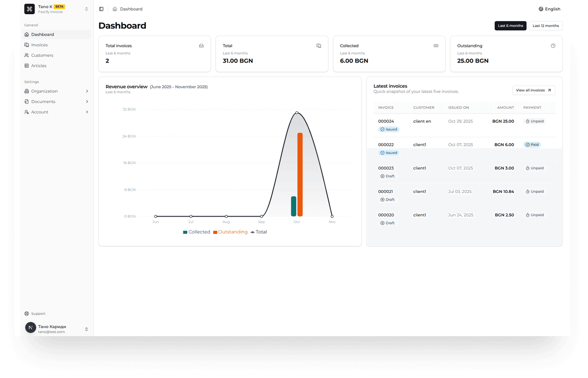The height and width of the screenshot is (378, 588).
Task: Open invoice 000022
Action: tap(386, 145)
